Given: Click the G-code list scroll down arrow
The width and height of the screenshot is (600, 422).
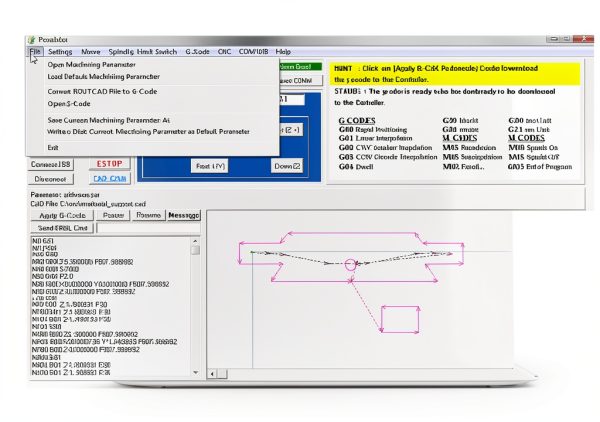Looking at the screenshot, I should (196, 372).
